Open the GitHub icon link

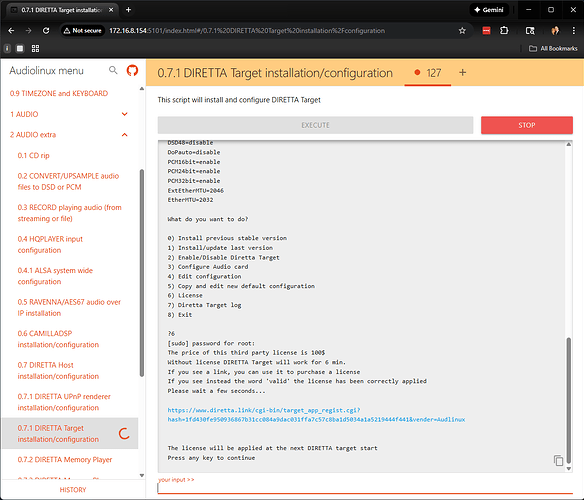(x=132, y=70)
